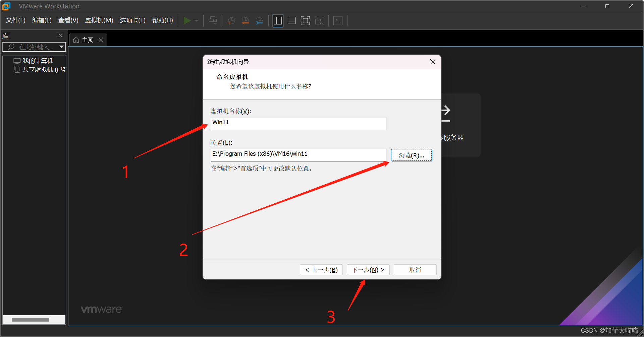Click the 浏览(R)... button
Screen dimensions: 644x337
coord(412,155)
